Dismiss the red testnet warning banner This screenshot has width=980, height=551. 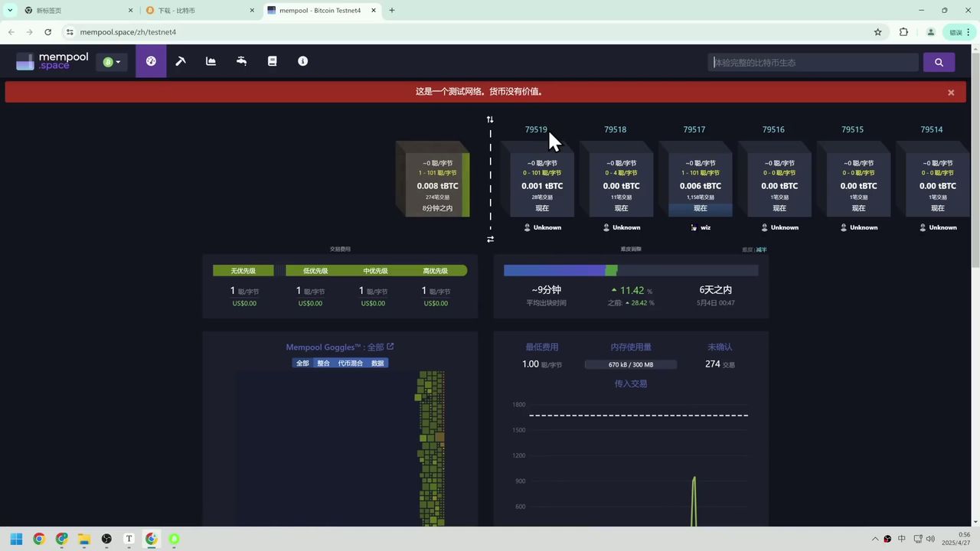tap(951, 93)
